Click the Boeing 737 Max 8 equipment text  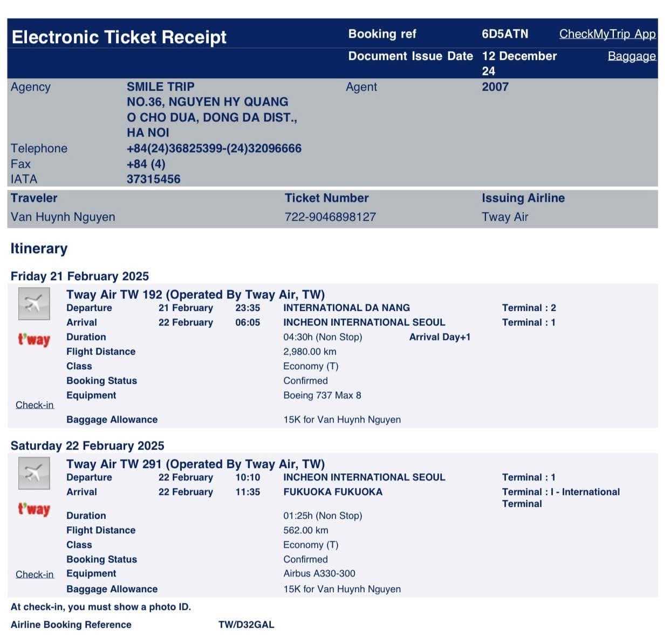pyautogui.click(x=322, y=395)
